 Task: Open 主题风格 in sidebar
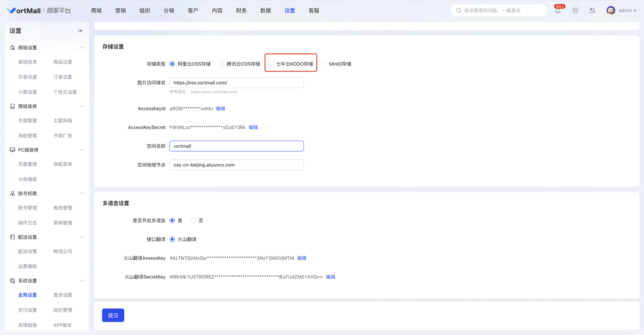(x=63, y=121)
